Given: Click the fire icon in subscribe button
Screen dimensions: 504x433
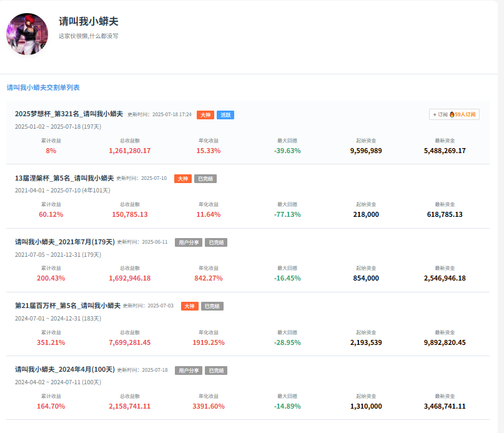Looking at the screenshot, I should point(452,115).
